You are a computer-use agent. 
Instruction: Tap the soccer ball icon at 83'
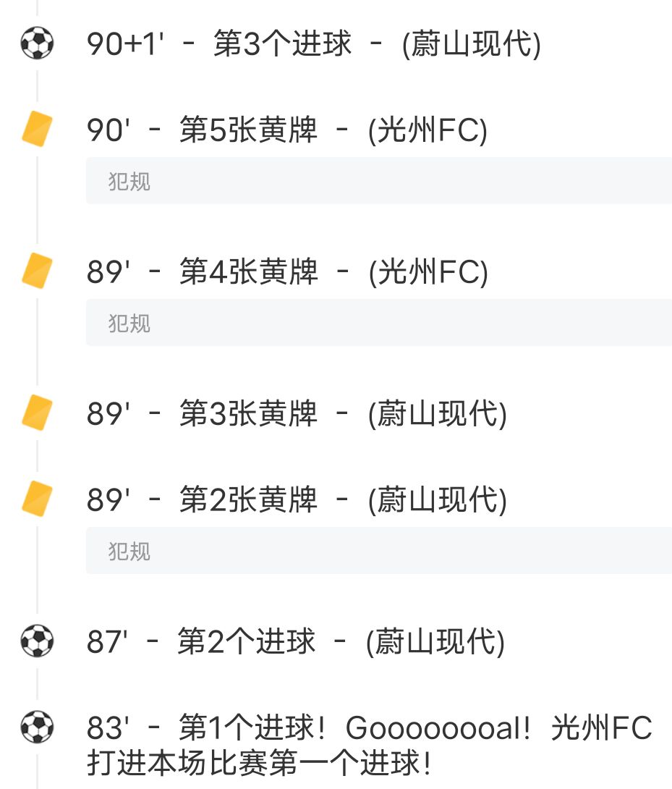pyautogui.click(x=36, y=727)
